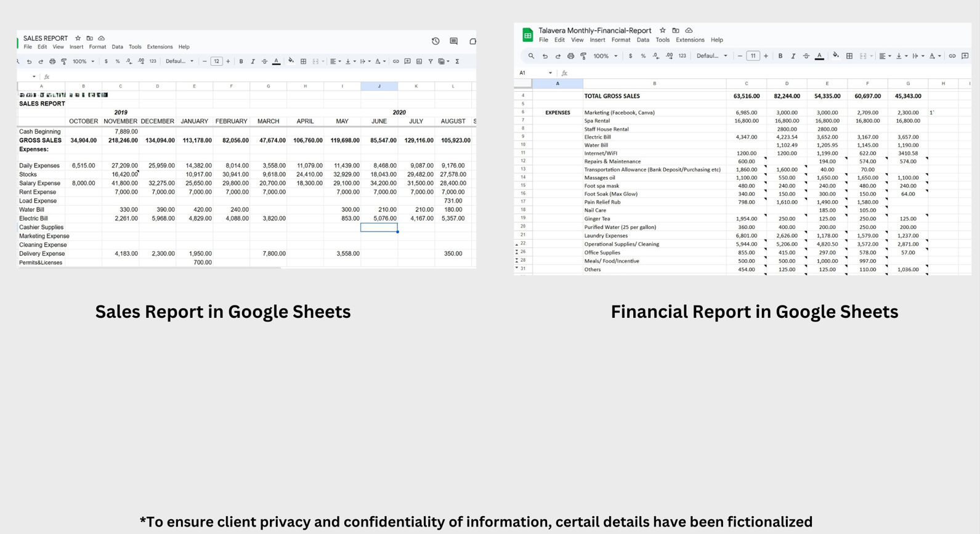Insert link in Talavera Financial Report toolbar

pos(952,56)
